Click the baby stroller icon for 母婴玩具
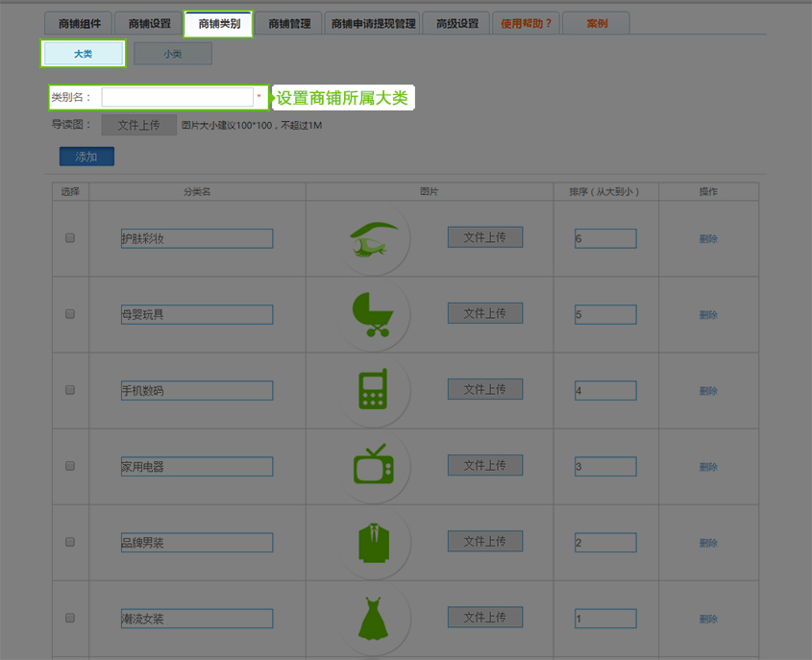This screenshot has width=812, height=660. [372, 315]
